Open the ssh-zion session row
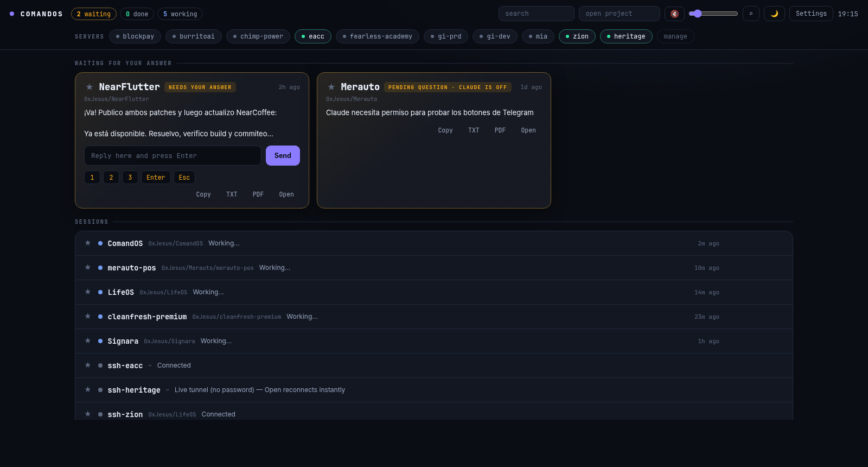 coord(434,412)
